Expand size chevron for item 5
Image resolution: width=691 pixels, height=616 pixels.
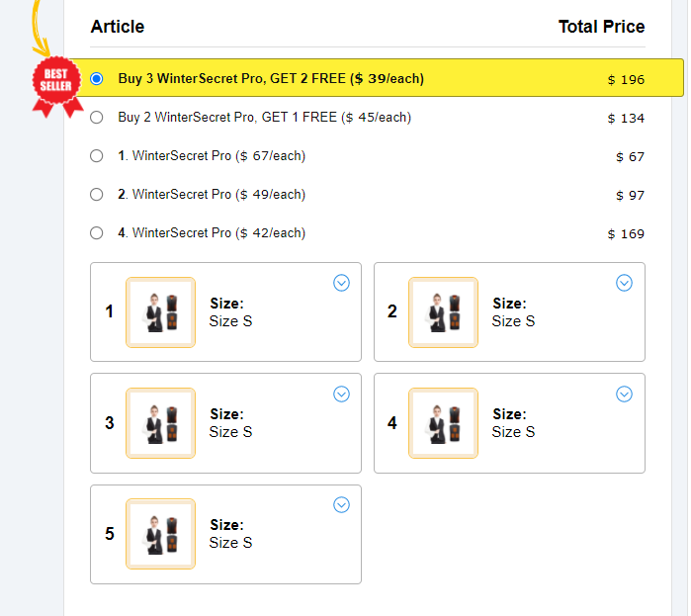[x=341, y=504]
